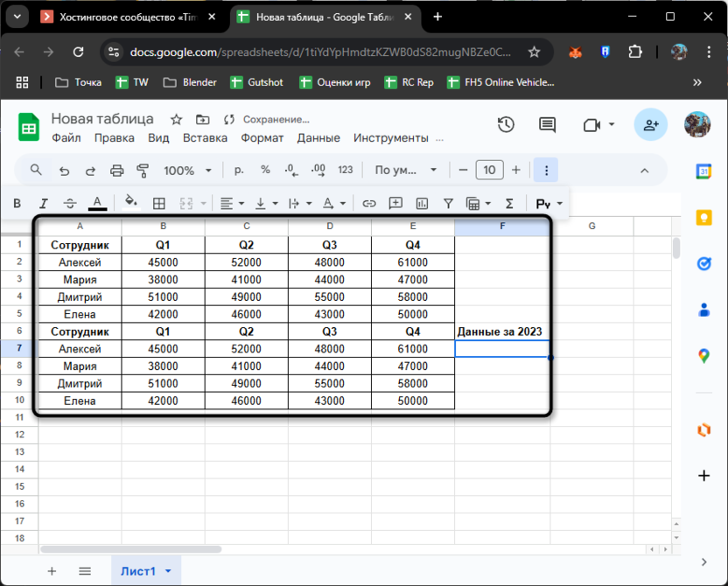Open the Borders grid tool

tap(159, 204)
